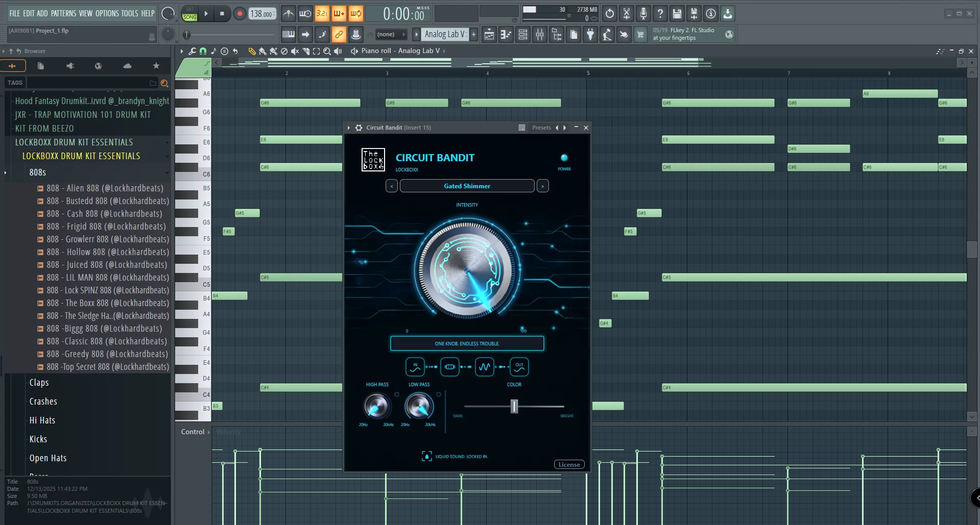Open the Gated Shimmer preset selector
The width and height of the screenshot is (980, 525).
click(x=467, y=186)
